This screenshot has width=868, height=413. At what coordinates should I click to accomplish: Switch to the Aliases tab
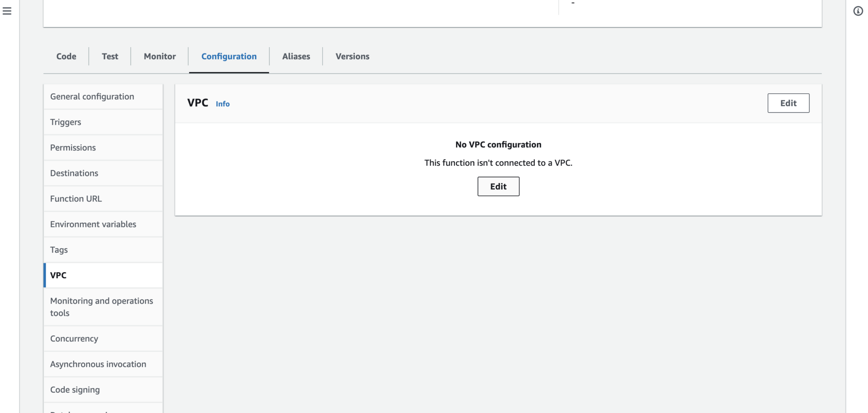point(296,56)
